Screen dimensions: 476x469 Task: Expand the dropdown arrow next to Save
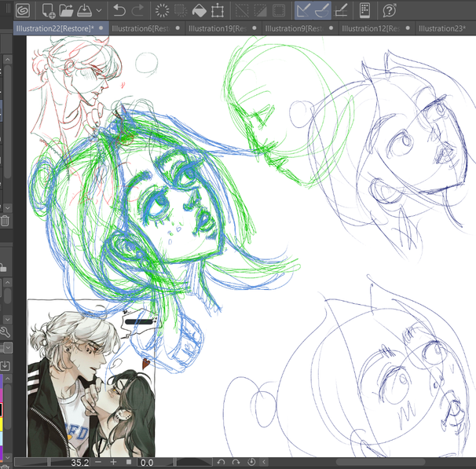[98, 11]
